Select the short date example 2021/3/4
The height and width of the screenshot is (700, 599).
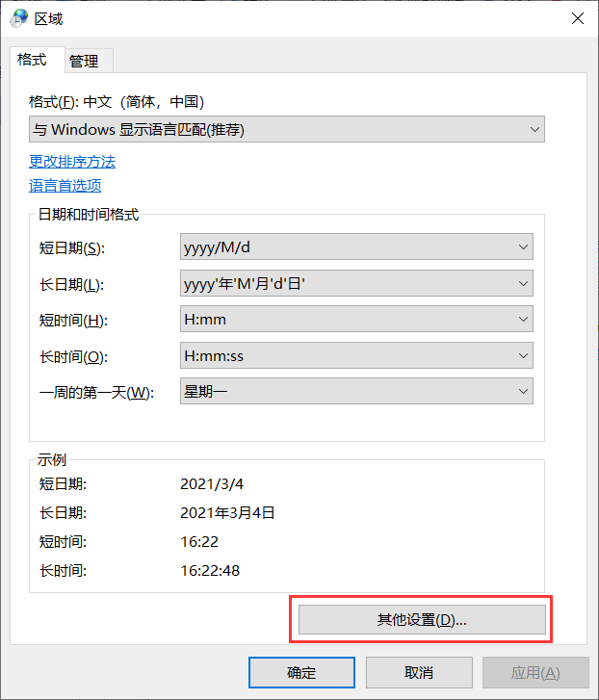pyautogui.click(x=212, y=484)
